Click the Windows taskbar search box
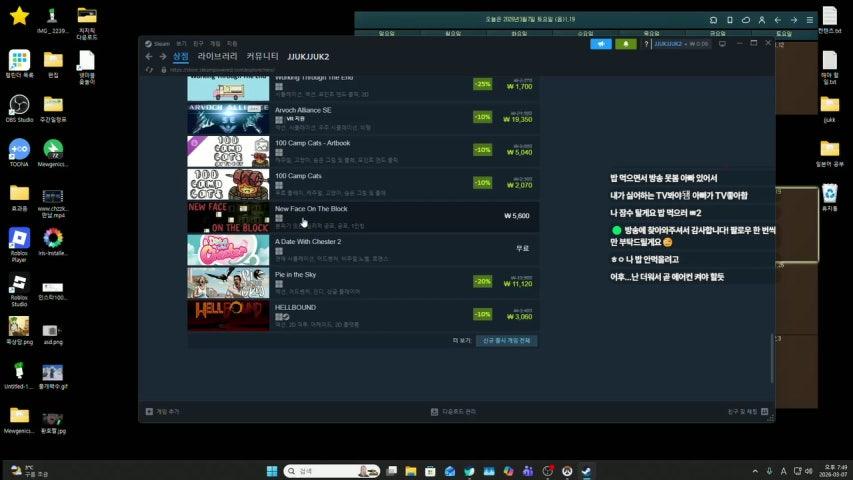The width and height of the screenshot is (853, 480). click(x=318, y=471)
